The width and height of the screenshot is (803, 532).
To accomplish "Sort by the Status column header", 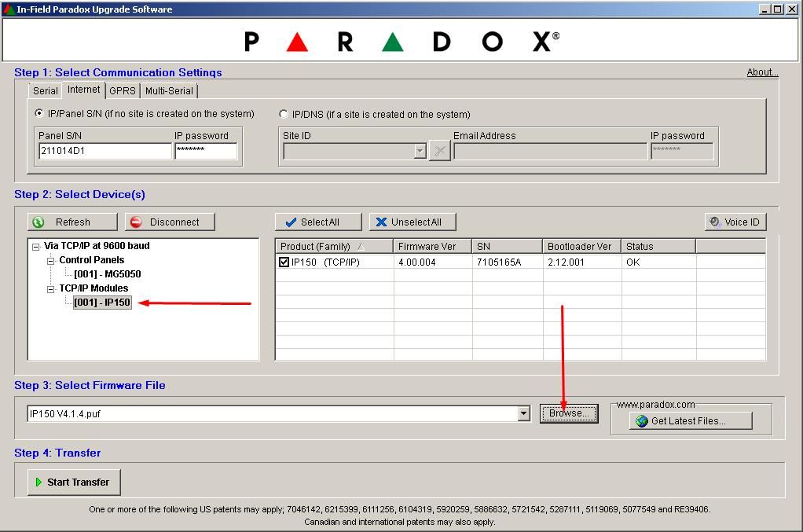I will (x=658, y=246).
